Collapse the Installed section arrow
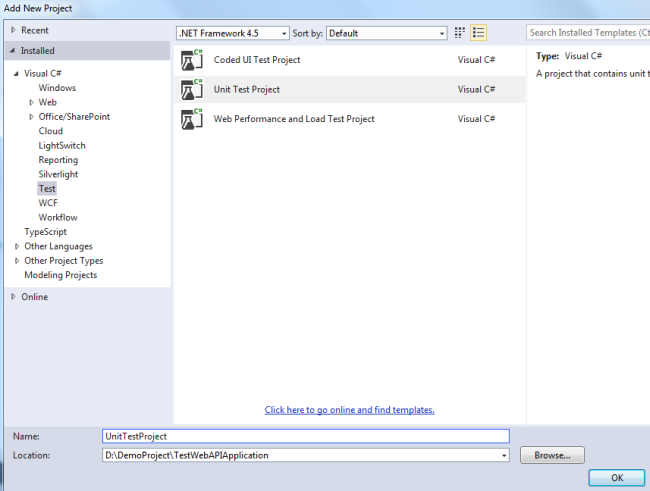The height and width of the screenshot is (491, 650). tap(12, 51)
